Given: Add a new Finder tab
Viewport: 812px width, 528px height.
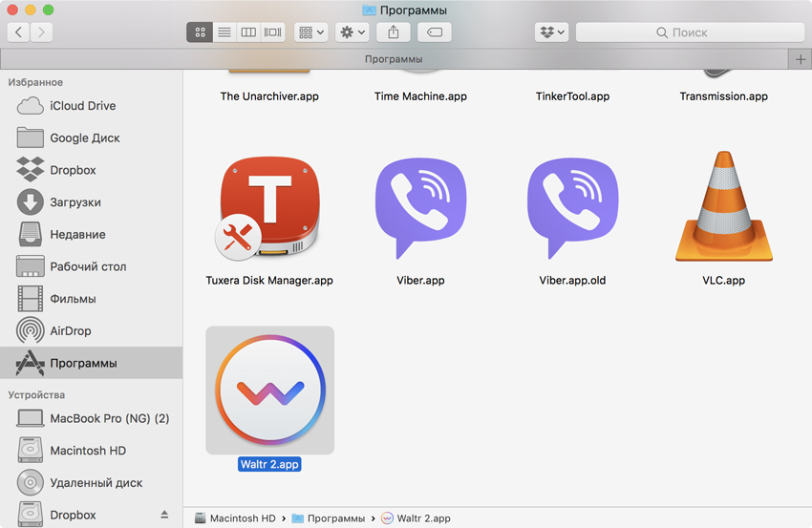Looking at the screenshot, I should tap(801, 59).
